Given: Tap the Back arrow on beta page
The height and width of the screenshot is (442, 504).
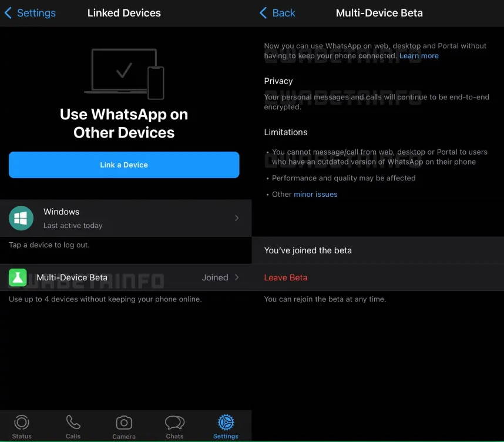Looking at the screenshot, I should point(263,13).
